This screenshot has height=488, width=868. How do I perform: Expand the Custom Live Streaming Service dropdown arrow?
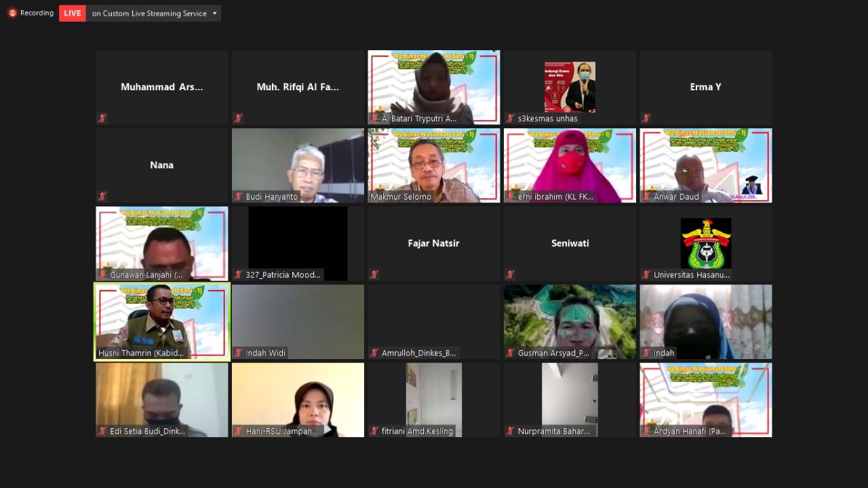point(215,14)
